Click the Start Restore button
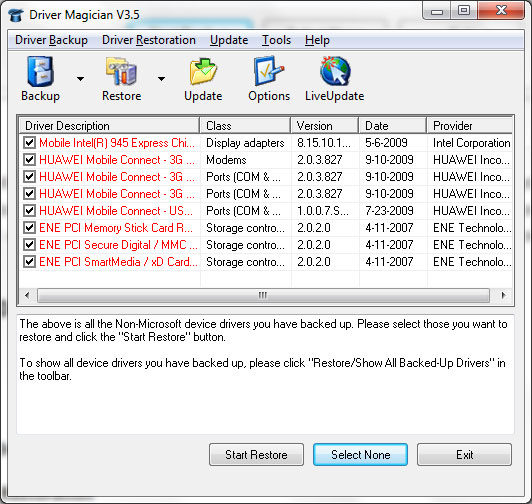The height and width of the screenshot is (504, 532). click(x=256, y=454)
